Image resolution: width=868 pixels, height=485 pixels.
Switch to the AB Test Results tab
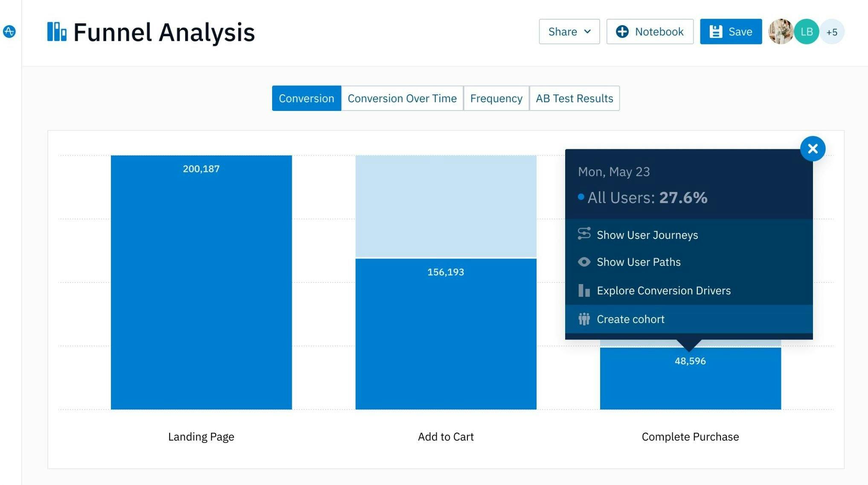tap(574, 98)
